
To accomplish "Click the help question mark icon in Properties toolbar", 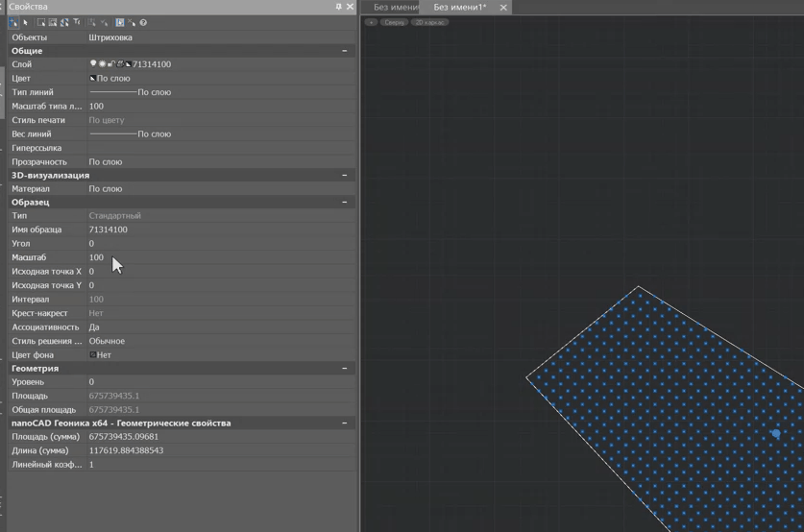I will click(x=143, y=22).
